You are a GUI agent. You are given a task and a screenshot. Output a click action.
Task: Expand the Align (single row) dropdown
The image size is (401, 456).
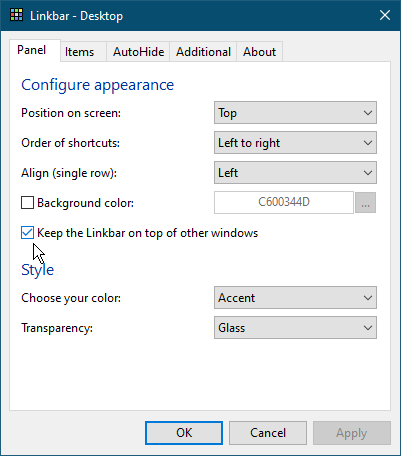295,173
